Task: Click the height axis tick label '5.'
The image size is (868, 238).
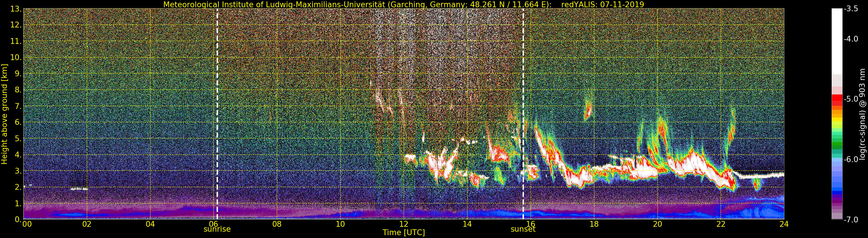Action: coord(18,139)
